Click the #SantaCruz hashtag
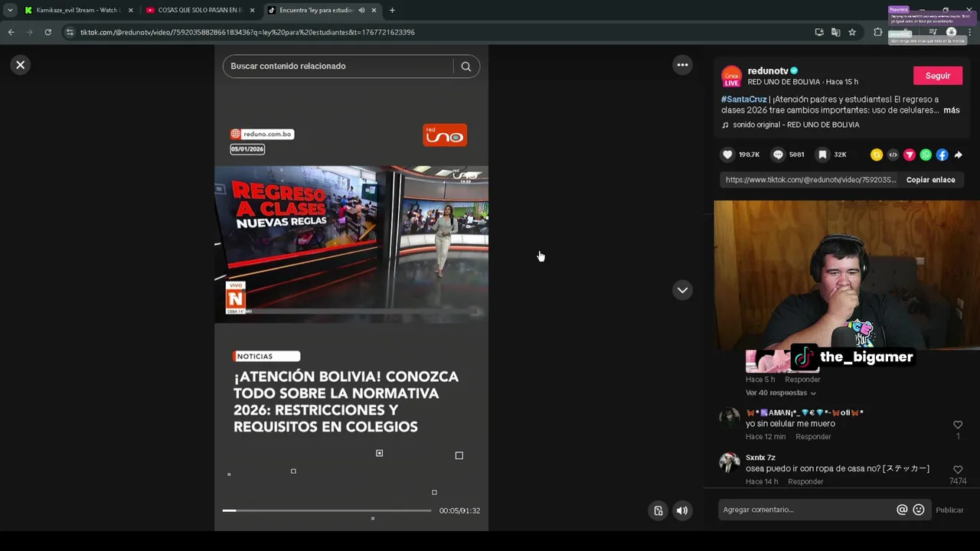 pyautogui.click(x=743, y=99)
